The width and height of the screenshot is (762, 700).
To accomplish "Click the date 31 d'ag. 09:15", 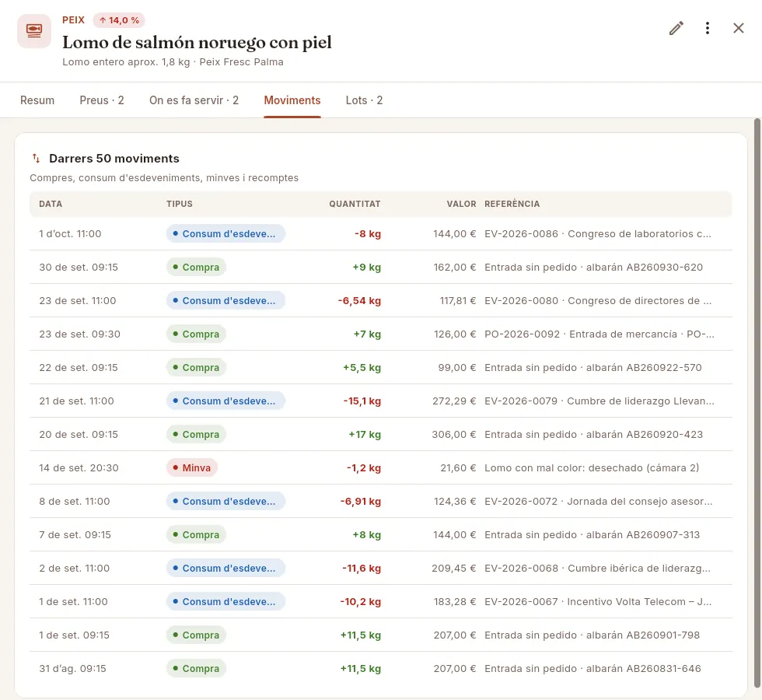I will tap(72, 669).
